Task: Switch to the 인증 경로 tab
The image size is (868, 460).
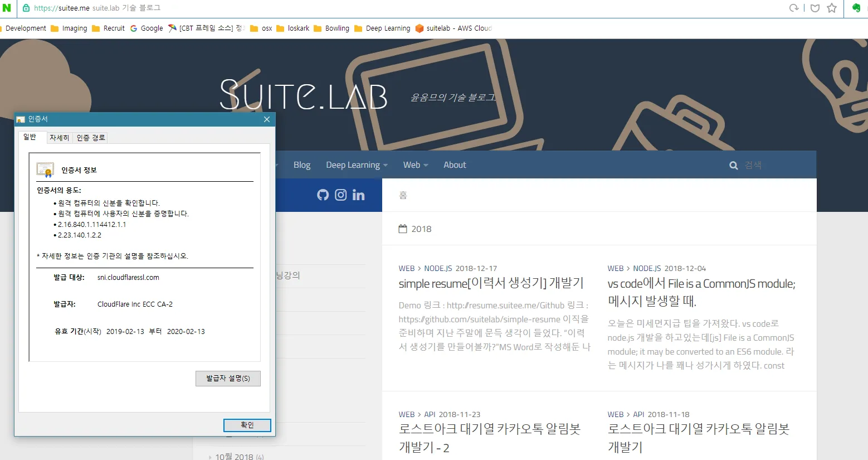Action: pyautogui.click(x=90, y=137)
